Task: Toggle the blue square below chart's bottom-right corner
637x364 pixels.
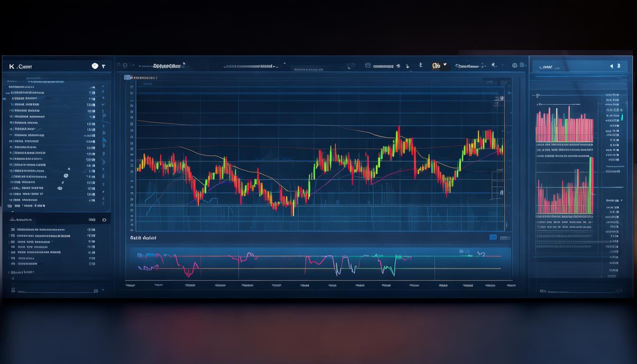Action: [492, 237]
